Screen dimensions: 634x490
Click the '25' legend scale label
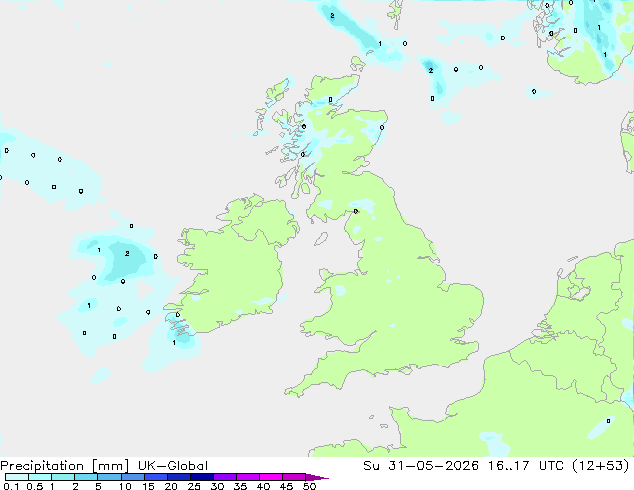(194, 486)
